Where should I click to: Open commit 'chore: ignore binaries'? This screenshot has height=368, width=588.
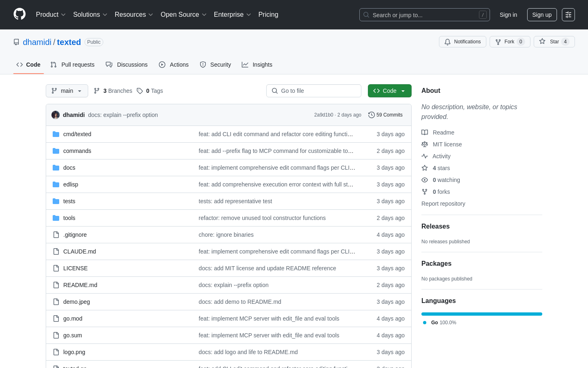coord(226,235)
